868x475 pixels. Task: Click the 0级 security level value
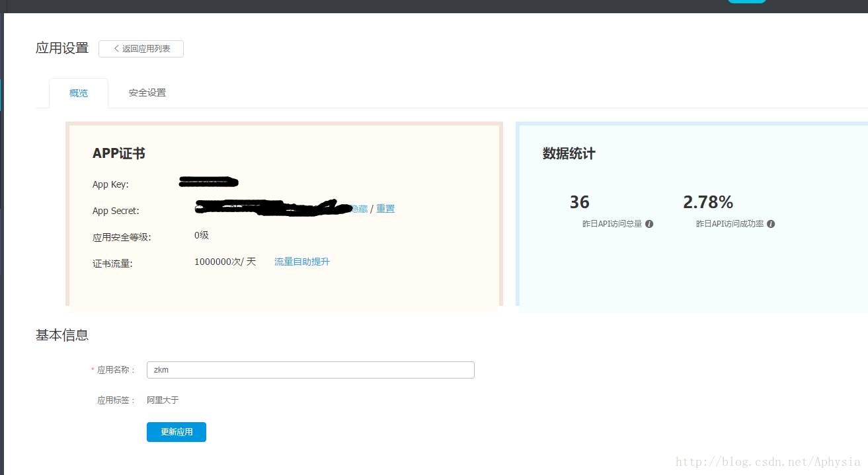tap(202, 235)
